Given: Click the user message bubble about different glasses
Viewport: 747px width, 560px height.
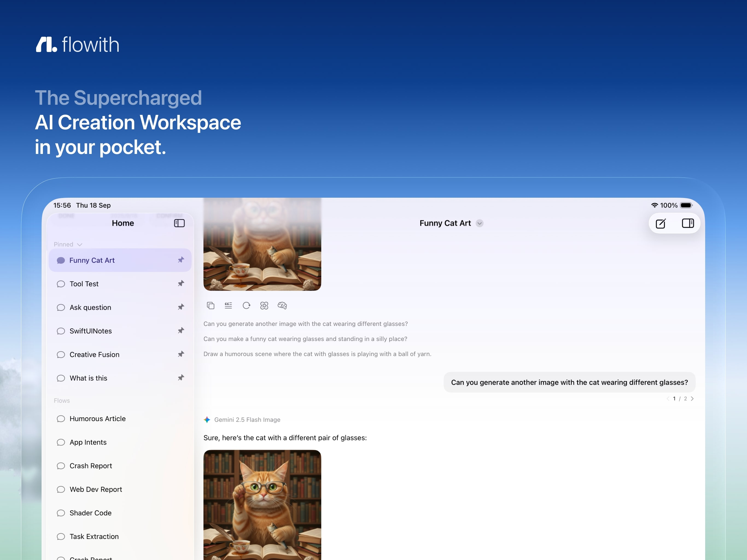Looking at the screenshot, I should point(569,382).
